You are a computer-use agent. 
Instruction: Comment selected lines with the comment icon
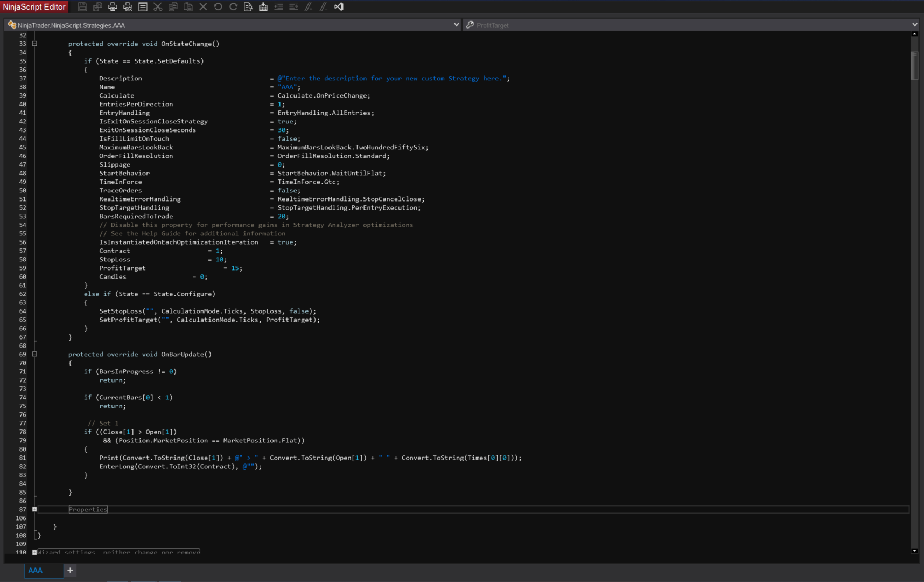(309, 7)
